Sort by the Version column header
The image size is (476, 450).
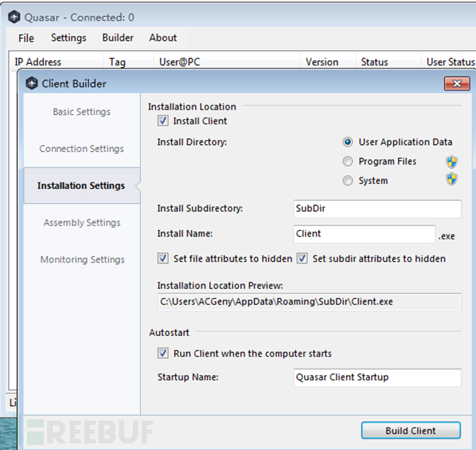pyautogui.click(x=328, y=62)
